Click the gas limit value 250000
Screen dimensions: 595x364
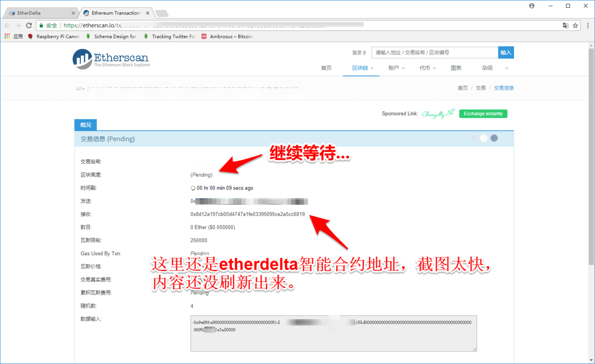[x=199, y=241]
